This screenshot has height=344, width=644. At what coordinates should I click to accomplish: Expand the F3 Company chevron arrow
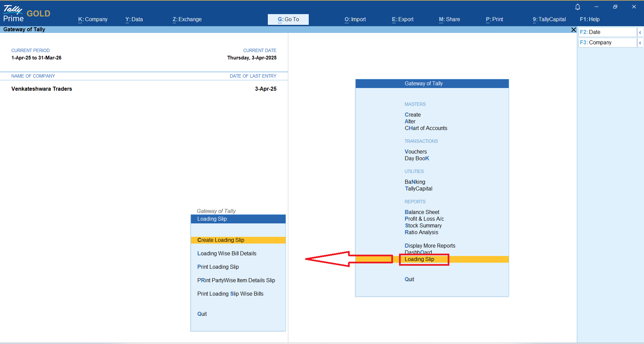(640, 43)
